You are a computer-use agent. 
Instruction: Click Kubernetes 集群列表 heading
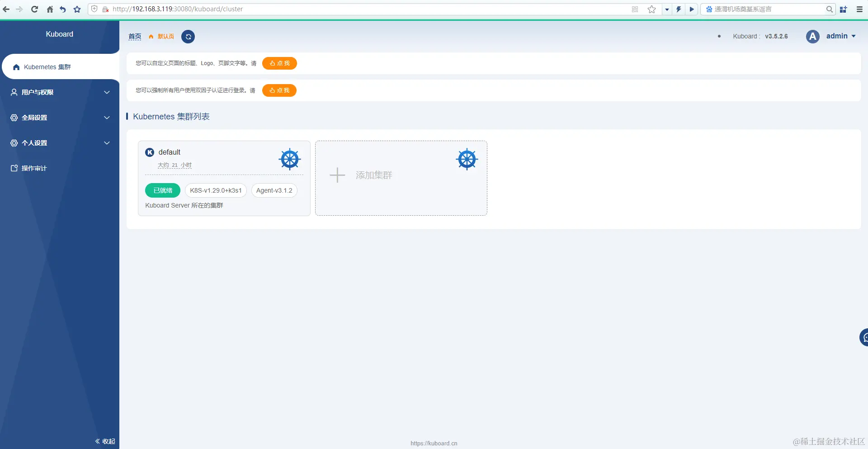(x=171, y=117)
